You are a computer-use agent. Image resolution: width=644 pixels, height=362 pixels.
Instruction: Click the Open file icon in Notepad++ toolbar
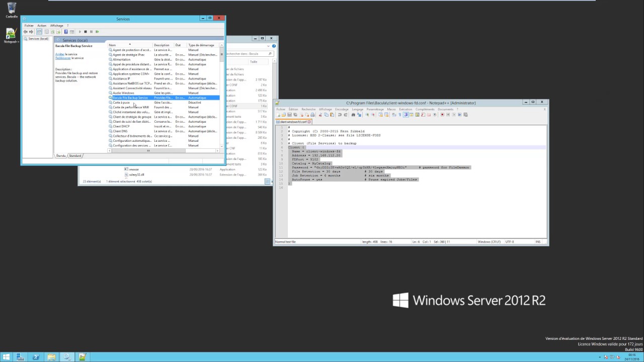pyautogui.click(x=284, y=115)
